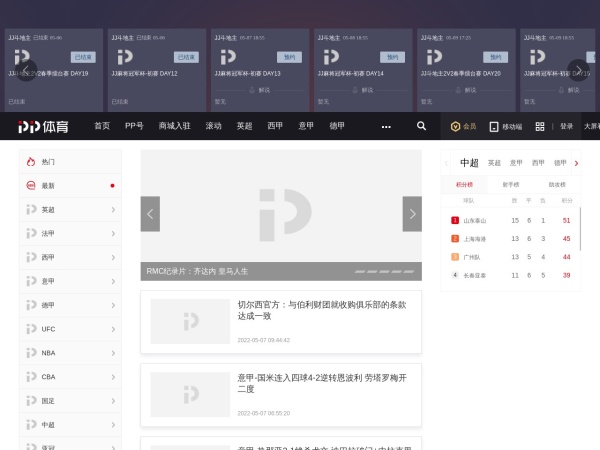600x450 pixels.
Task: Open the 意甲-国米 article thumbnail
Action: coord(190,394)
